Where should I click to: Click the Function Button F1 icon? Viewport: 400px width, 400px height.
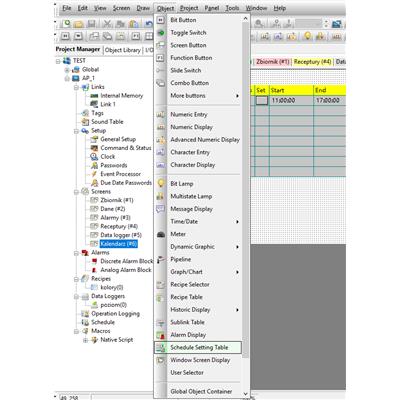point(161,58)
